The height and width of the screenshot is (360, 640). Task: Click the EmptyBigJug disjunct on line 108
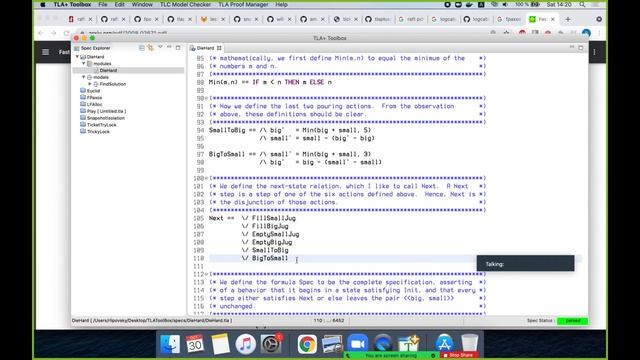272,242
